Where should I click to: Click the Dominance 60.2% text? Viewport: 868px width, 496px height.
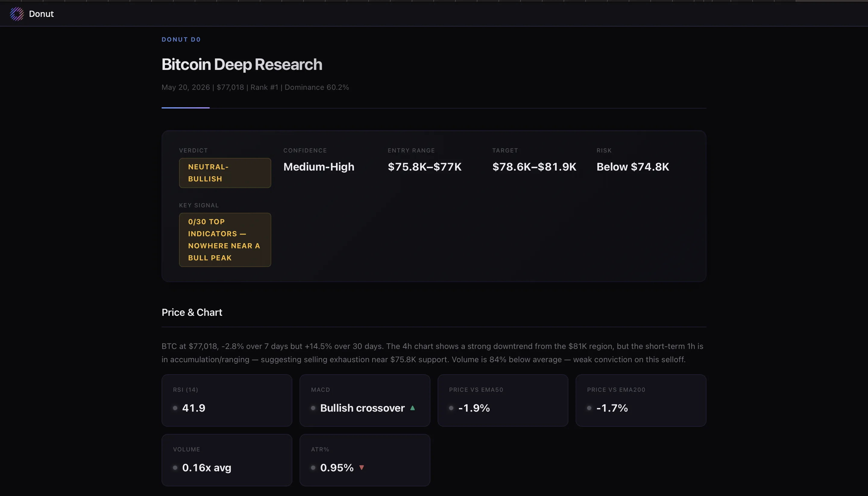pos(317,87)
